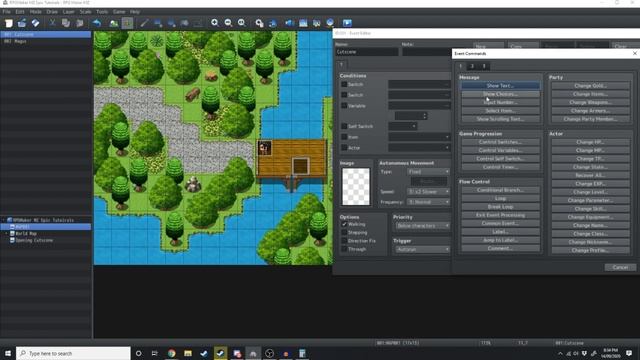Click the Save Project toolbar icon

tap(36, 23)
